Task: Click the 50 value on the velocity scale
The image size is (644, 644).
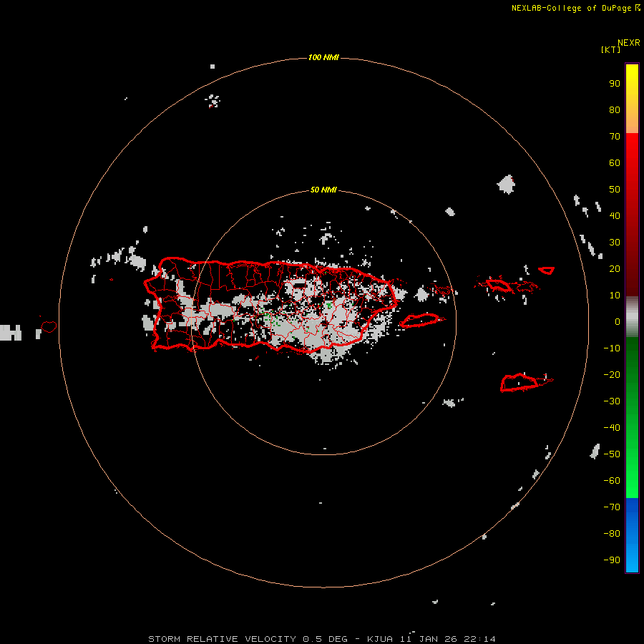Action: click(x=615, y=190)
